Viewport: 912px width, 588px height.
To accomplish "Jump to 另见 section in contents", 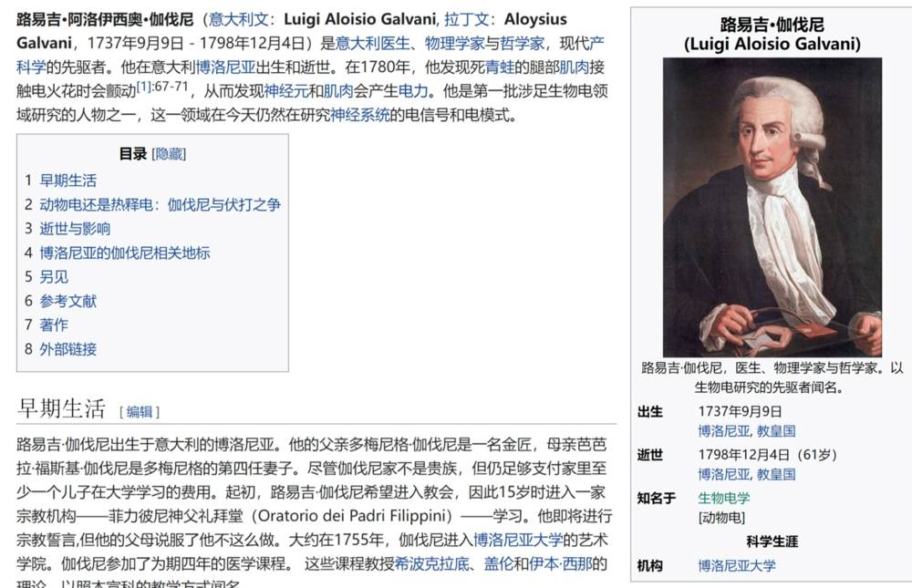I will tap(54, 277).
